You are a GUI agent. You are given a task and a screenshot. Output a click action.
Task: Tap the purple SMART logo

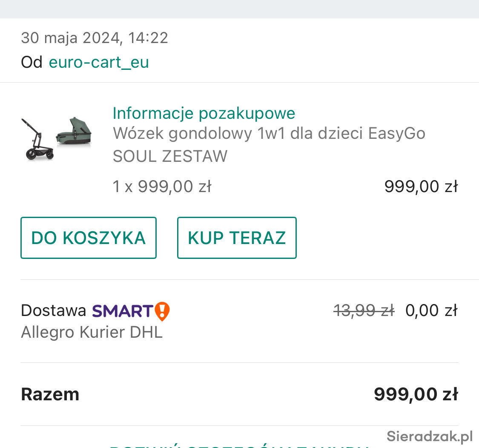pos(122,311)
